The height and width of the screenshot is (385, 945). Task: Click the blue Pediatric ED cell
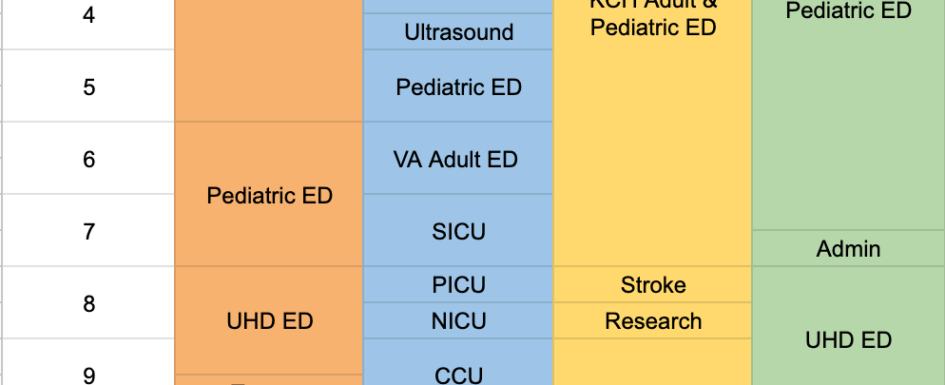click(x=458, y=86)
